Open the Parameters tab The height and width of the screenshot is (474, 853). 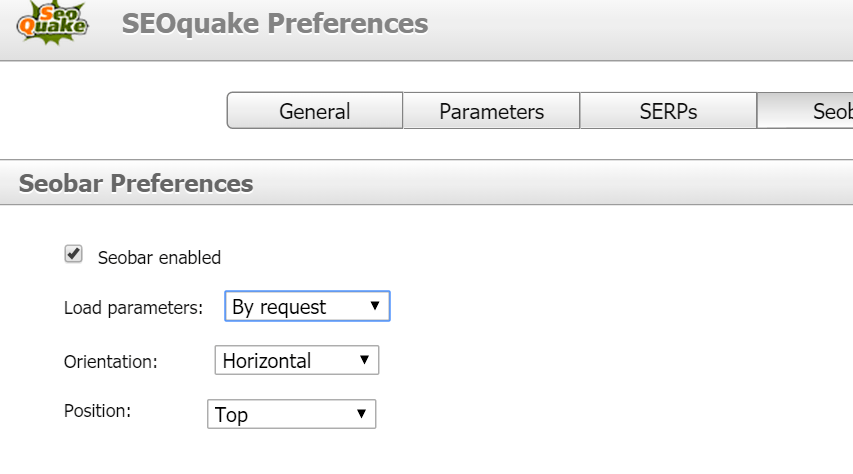coord(492,111)
